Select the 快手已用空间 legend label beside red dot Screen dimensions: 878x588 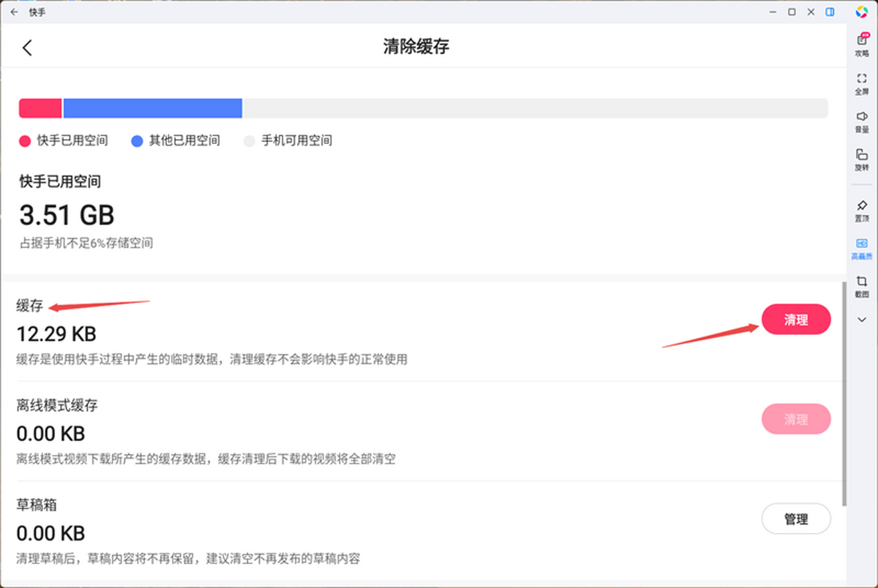tap(72, 140)
